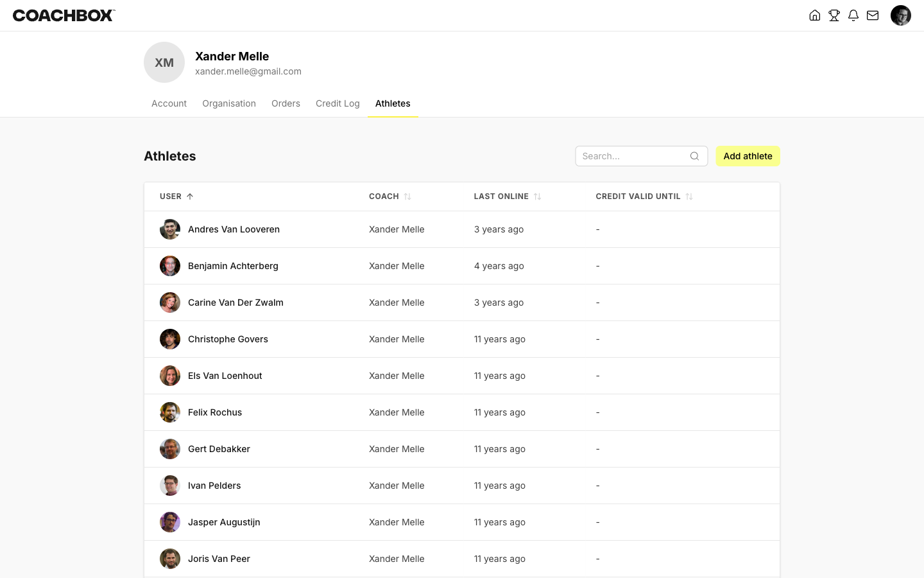Open Jasper Augustijn's name
The height and width of the screenshot is (578, 924).
tap(224, 522)
